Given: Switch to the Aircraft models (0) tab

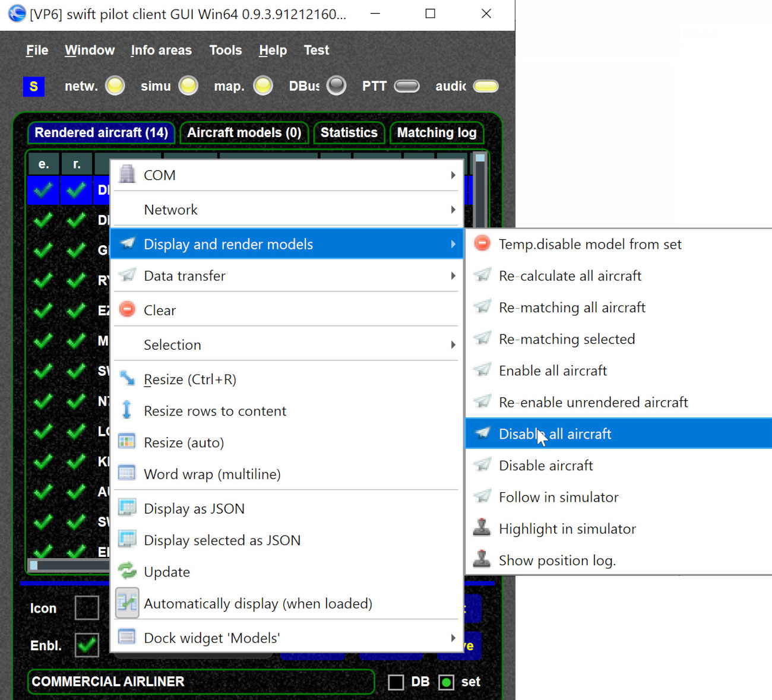Looking at the screenshot, I should coord(244,132).
